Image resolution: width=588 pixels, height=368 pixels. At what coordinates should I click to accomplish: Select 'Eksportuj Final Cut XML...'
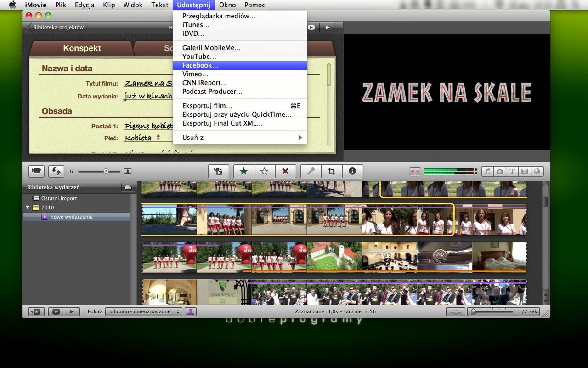pyautogui.click(x=240, y=123)
